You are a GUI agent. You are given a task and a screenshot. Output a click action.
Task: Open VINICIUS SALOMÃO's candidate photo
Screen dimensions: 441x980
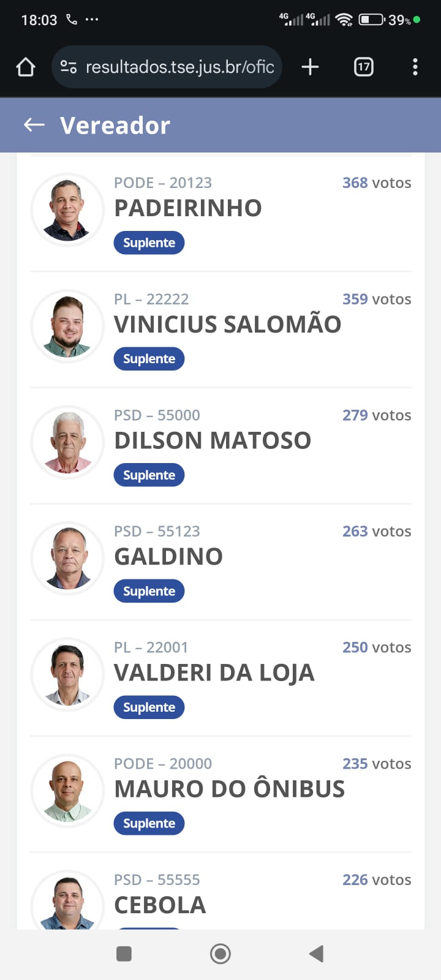click(x=67, y=326)
